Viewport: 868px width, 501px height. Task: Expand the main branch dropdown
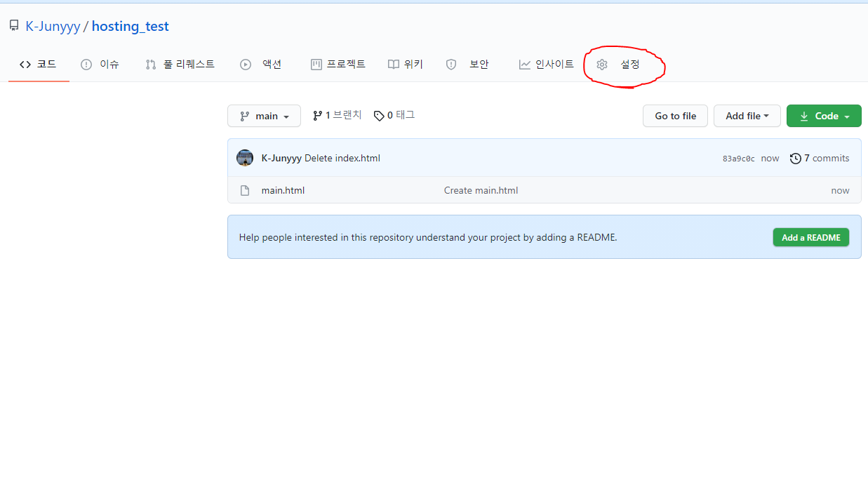pyautogui.click(x=264, y=116)
